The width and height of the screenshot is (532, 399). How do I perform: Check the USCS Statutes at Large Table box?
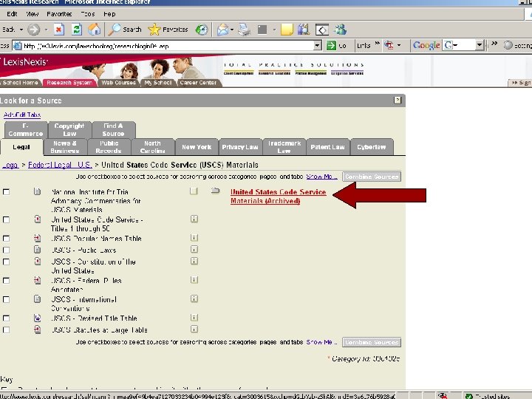[x=6, y=330]
